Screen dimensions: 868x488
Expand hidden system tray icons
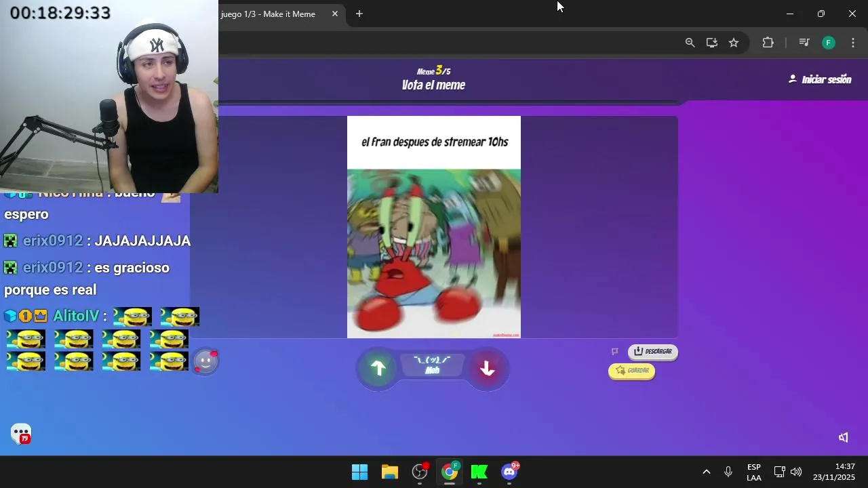tap(706, 472)
